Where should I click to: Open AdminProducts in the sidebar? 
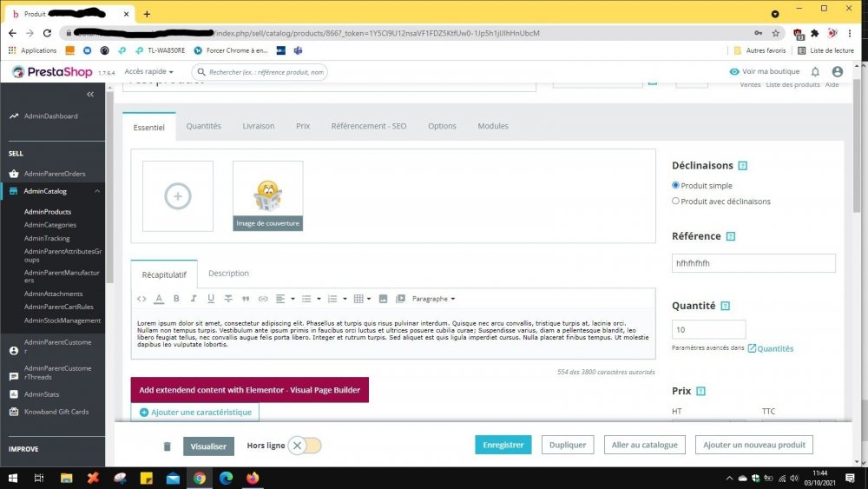[48, 212]
